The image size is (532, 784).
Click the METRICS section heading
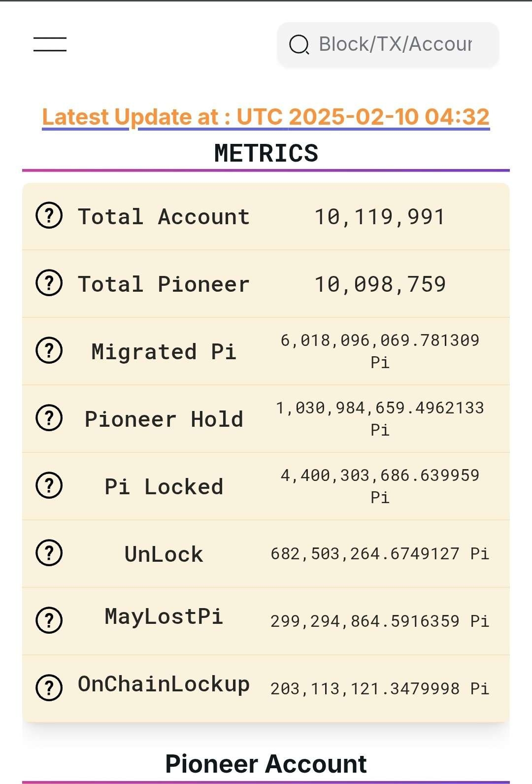click(266, 153)
